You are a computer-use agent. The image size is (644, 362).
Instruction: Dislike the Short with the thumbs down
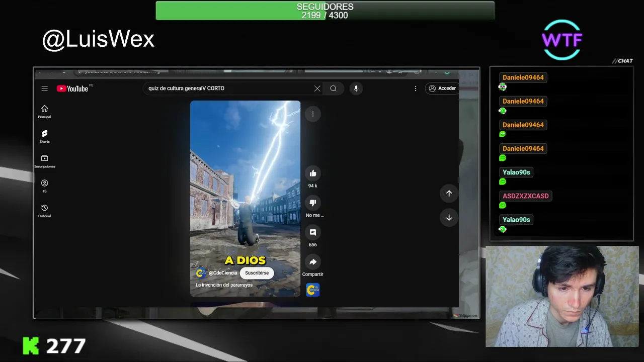[x=313, y=203]
